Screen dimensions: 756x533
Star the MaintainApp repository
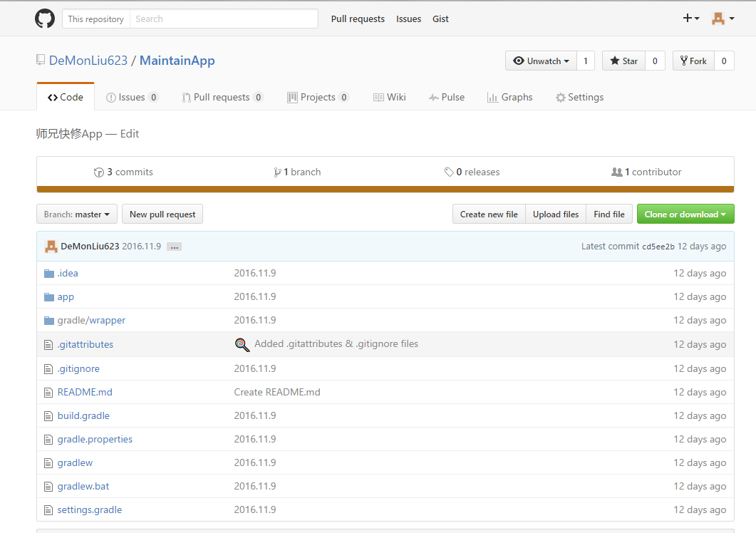tap(623, 61)
